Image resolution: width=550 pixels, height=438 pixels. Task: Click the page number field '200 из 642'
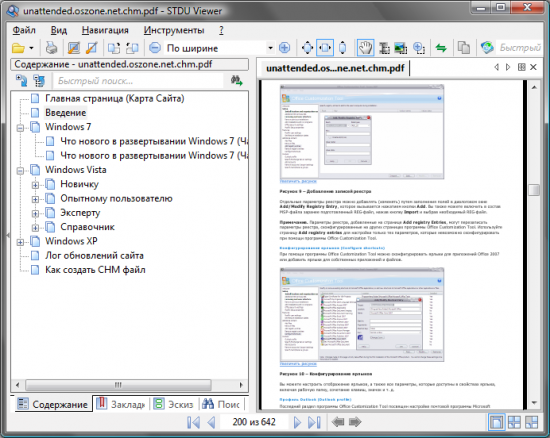pos(254,422)
